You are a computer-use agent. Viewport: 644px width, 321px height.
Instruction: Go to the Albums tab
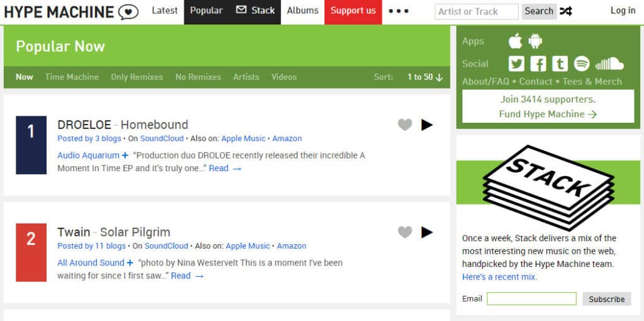[x=303, y=11]
